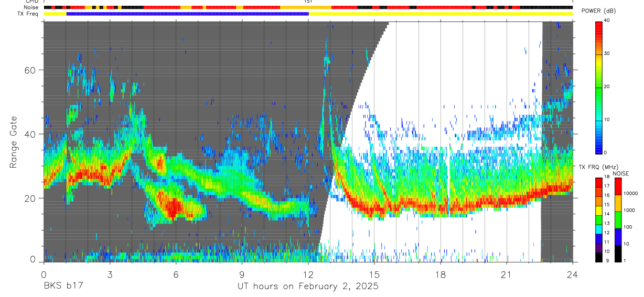Click the '15' tick on the time axis
The width and height of the screenshot is (644, 297).
pos(374,274)
